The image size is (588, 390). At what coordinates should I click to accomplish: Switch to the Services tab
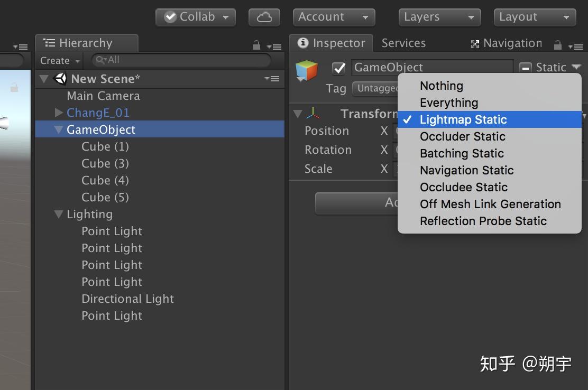(403, 43)
